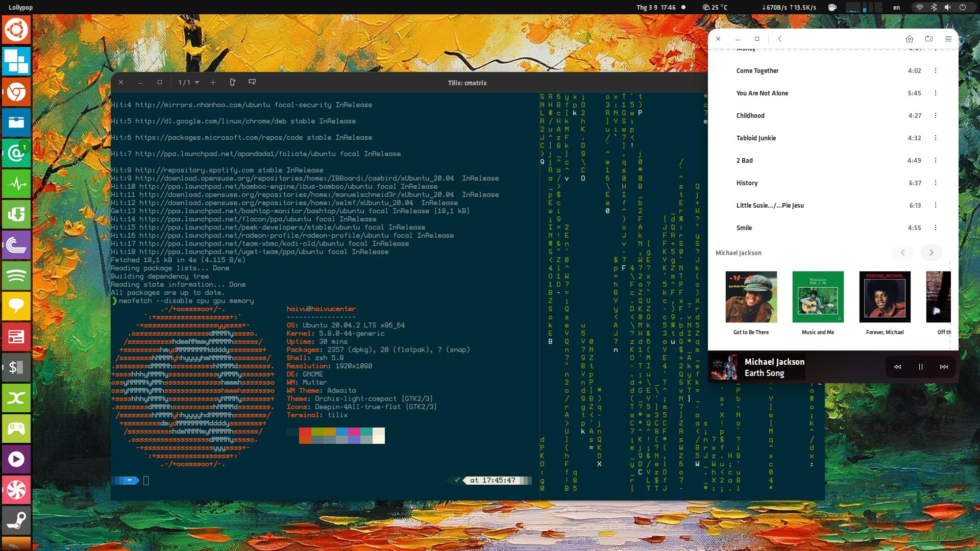This screenshot has width=980, height=551.
Task: Open the options menu for 2 Bad
Action: pyautogui.click(x=936, y=161)
